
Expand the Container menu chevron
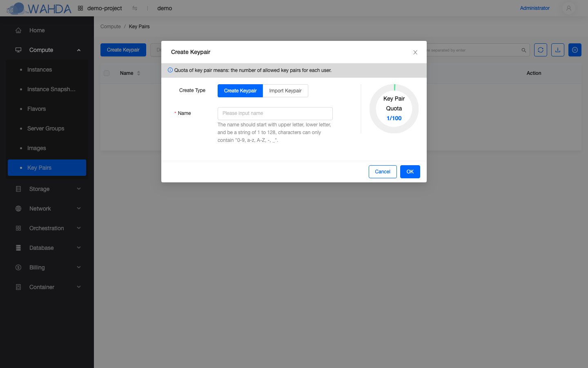(79, 287)
